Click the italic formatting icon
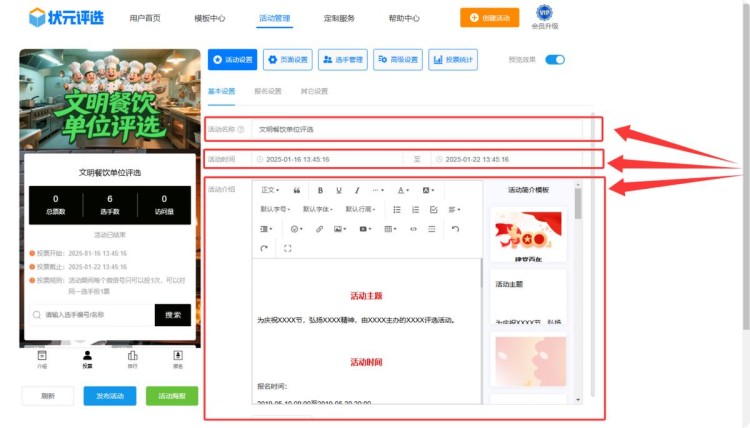750x428 pixels. click(357, 190)
